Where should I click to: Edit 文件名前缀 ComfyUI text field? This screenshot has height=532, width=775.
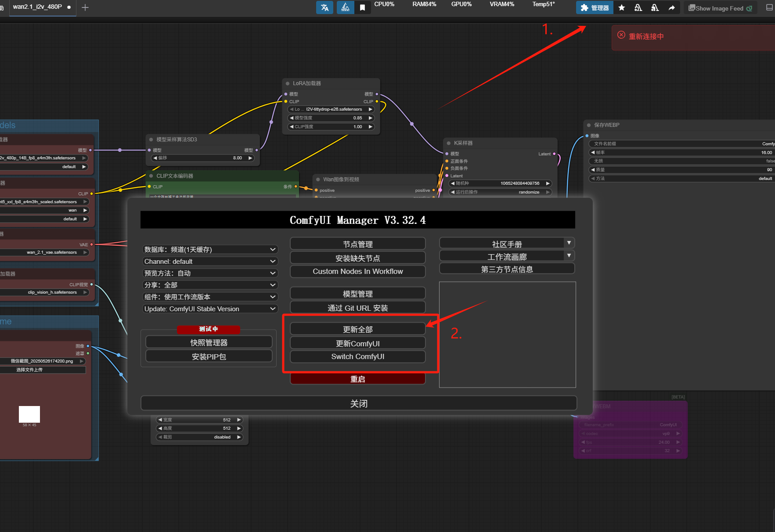681,144
